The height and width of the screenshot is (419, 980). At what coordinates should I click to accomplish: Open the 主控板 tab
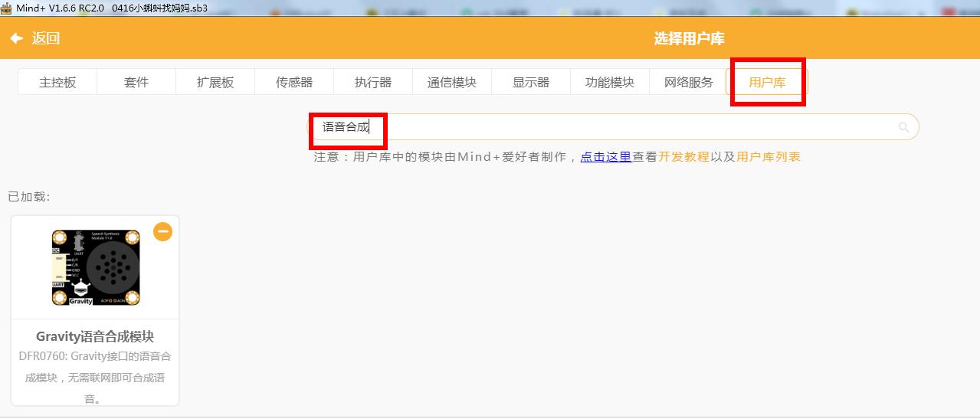(x=57, y=82)
